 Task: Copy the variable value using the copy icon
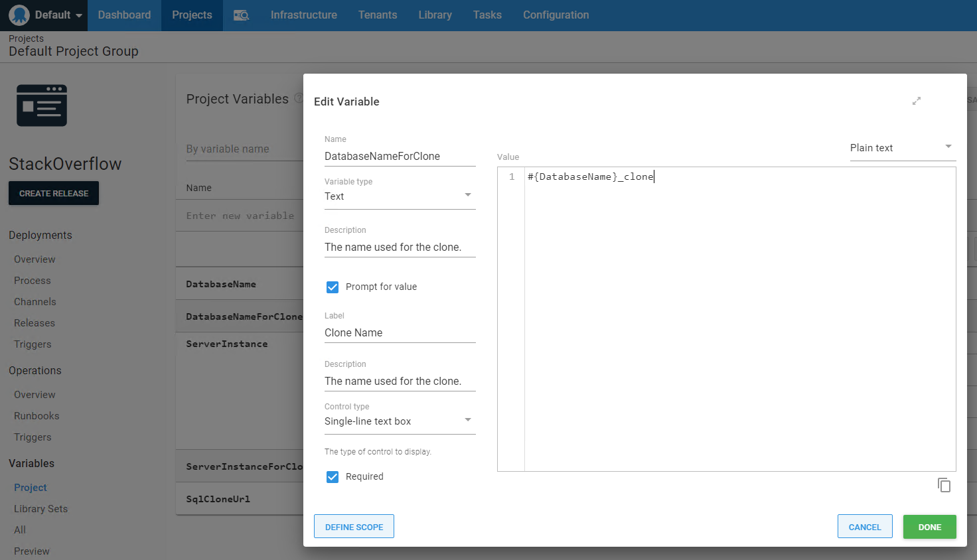click(944, 485)
